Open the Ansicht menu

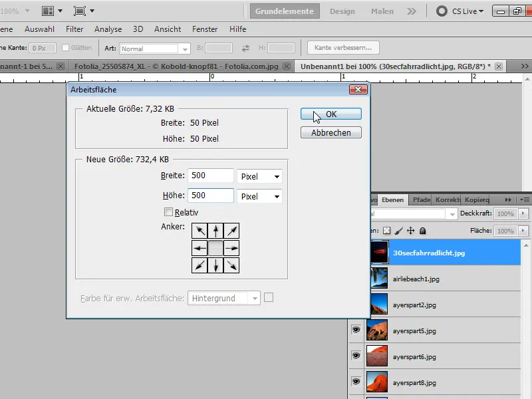pyautogui.click(x=168, y=29)
